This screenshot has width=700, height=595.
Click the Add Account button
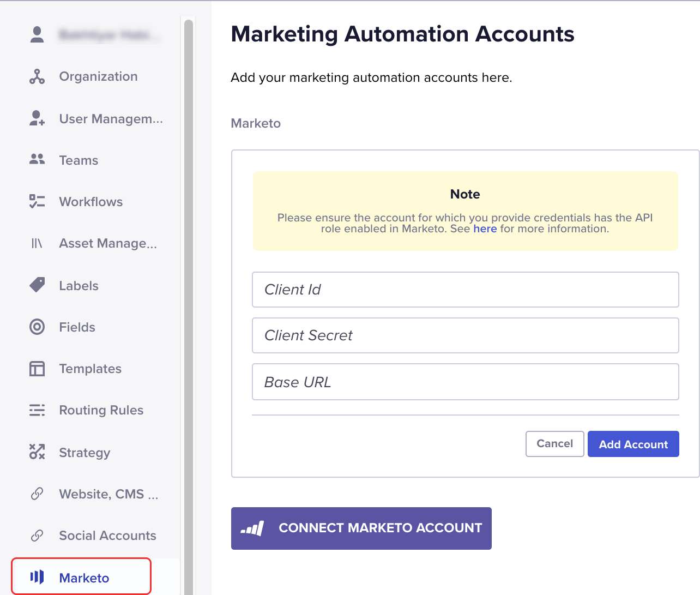(633, 444)
